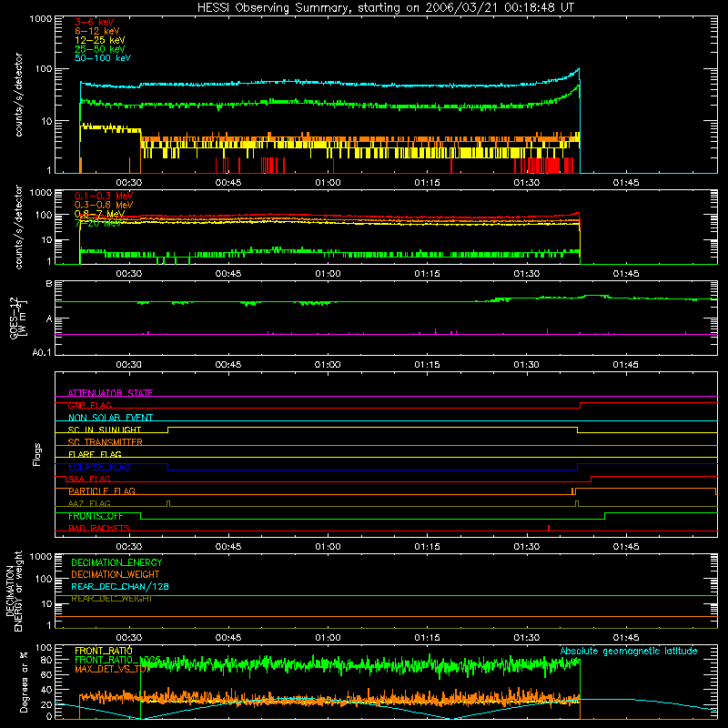Click the 0.3-0.8 MeV legend label
Screen dimensions: 728x728
[103, 205]
